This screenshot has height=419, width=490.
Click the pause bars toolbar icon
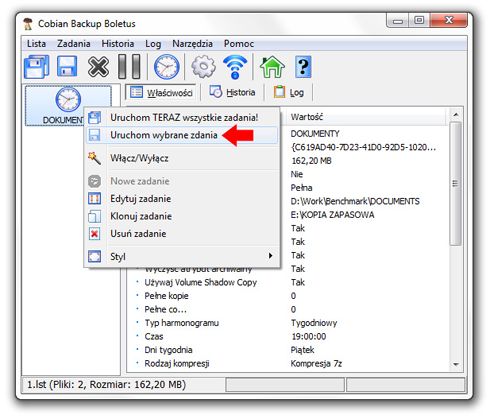(x=130, y=67)
